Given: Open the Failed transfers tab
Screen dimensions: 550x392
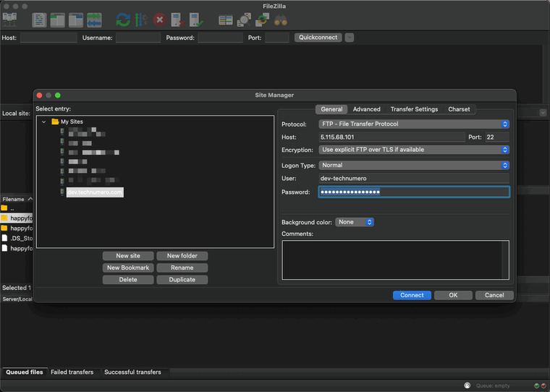Looking at the screenshot, I should [72, 372].
